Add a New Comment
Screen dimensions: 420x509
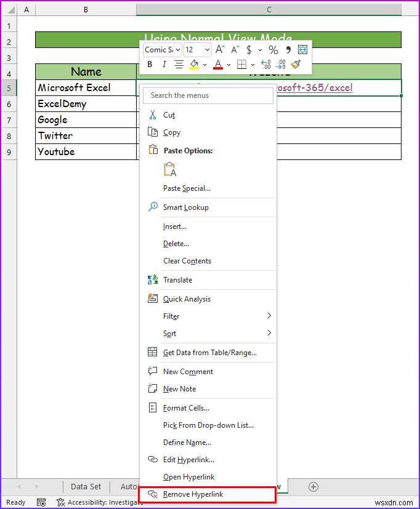(208, 372)
